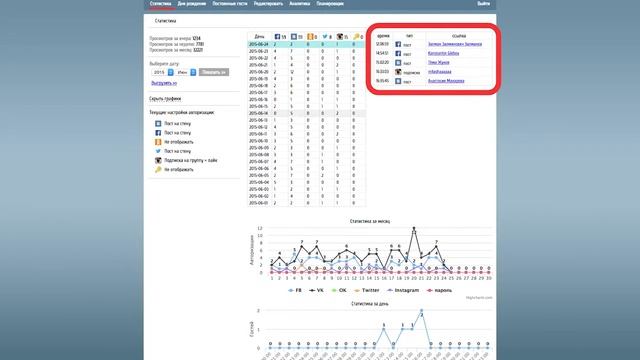Select the 2015-06-23 date row

coord(306,51)
